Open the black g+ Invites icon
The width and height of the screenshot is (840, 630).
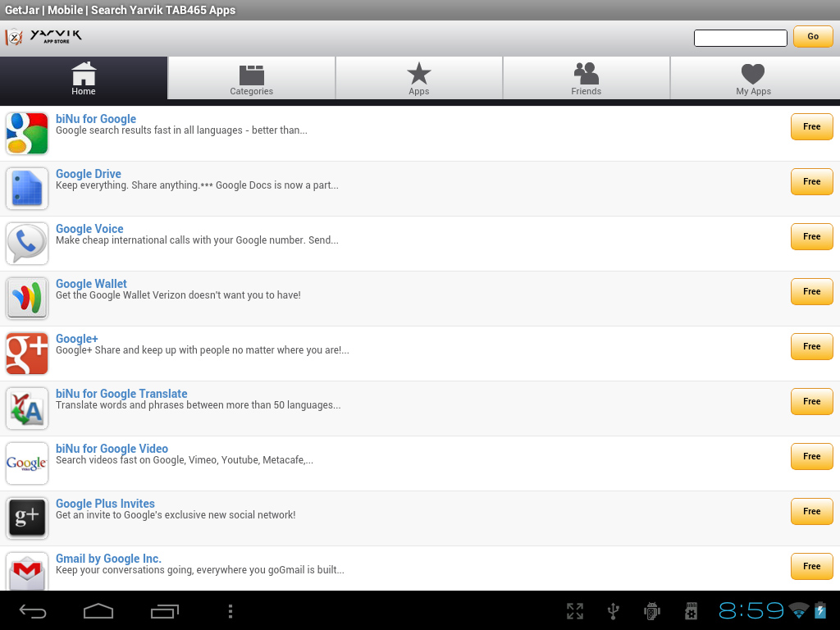click(x=27, y=518)
